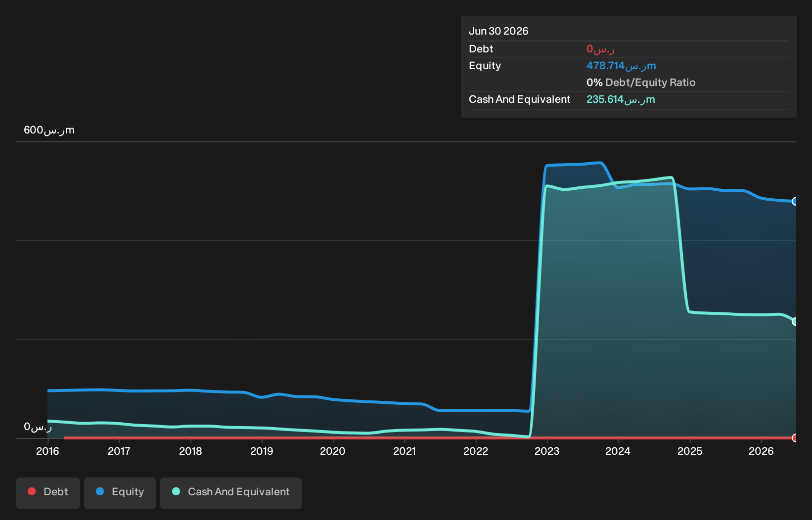Screen dimensions: 812x520
Task: Click the 0% Debt/Equity Ratio text
Action: pyautogui.click(x=641, y=83)
